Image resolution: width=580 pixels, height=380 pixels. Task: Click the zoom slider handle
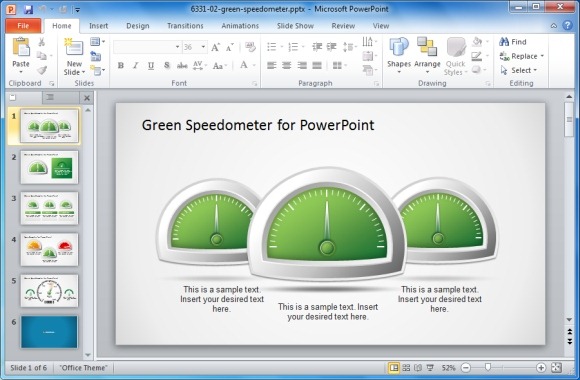tap(488, 367)
